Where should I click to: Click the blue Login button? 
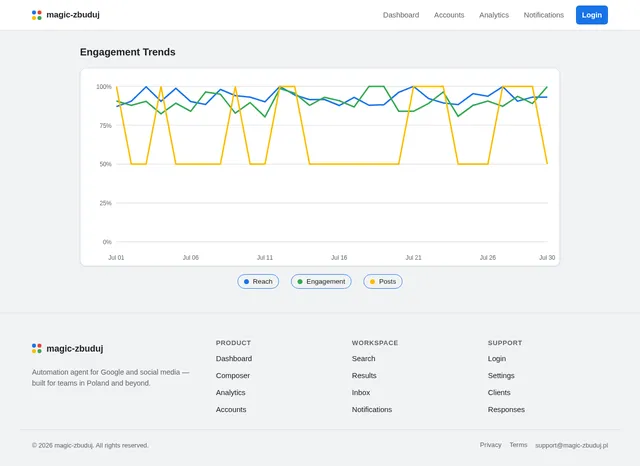[x=592, y=15]
